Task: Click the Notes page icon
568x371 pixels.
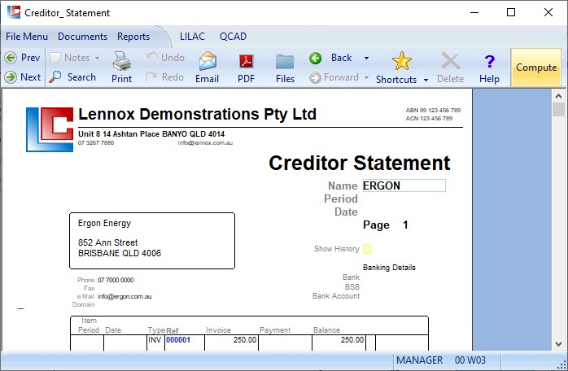Action: (x=55, y=58)
